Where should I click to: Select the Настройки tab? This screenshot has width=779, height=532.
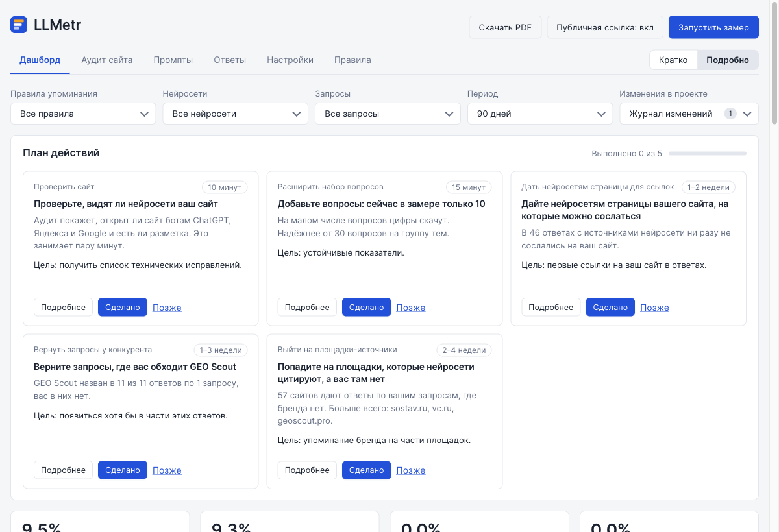(290, 60)
